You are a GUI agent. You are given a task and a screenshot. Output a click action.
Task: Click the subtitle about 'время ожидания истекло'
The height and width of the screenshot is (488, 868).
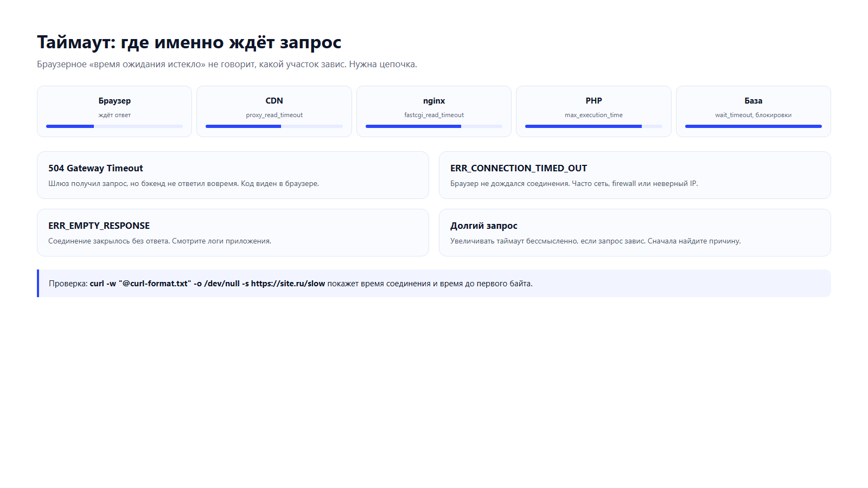coord(227,64)
